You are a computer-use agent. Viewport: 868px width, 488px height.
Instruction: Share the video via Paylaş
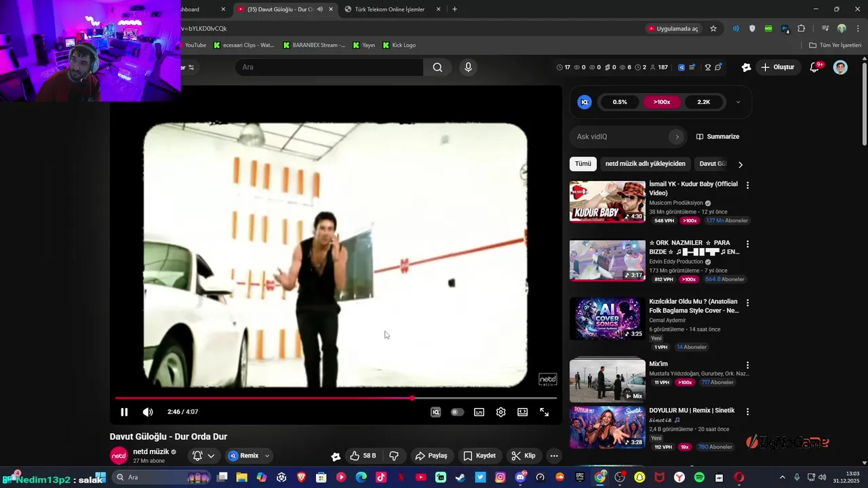(431, 455)
